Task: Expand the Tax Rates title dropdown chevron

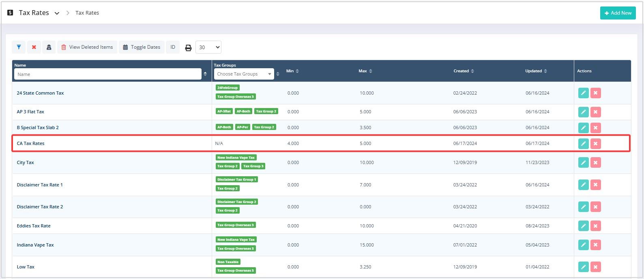Action: [x=57, y=13]
